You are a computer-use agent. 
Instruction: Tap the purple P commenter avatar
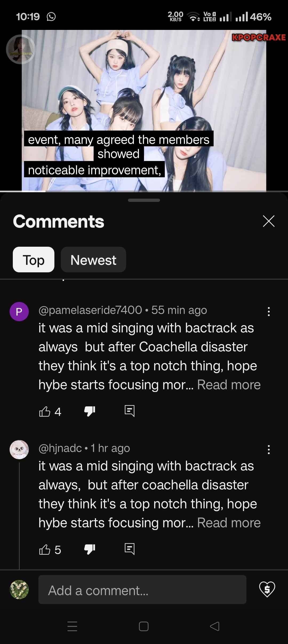[x=19, y=312]
